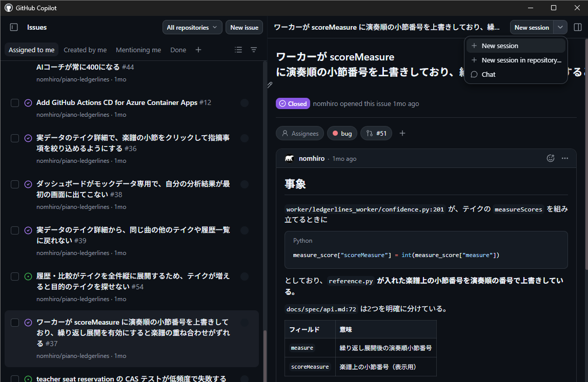Click assignee circle on issue #12 row
This screenshot has width=588, height=382.
(x=245, y=103)
